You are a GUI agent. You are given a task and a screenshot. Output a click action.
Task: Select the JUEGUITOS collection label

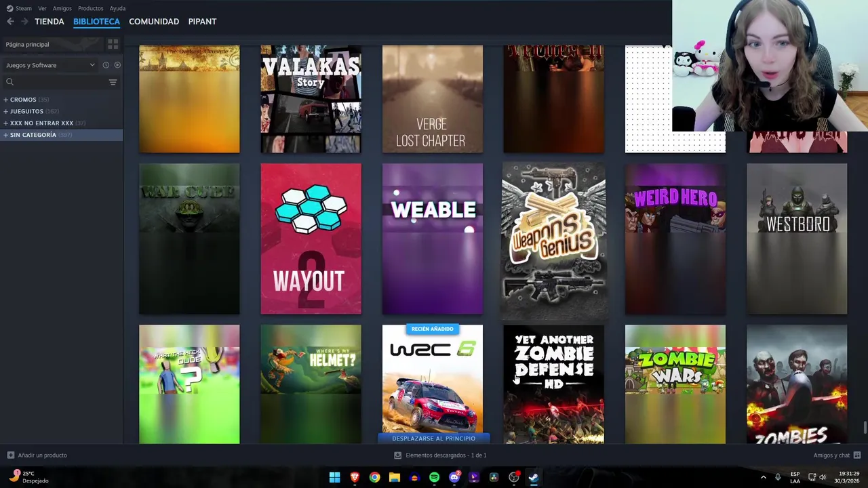(x=26, y=111)
